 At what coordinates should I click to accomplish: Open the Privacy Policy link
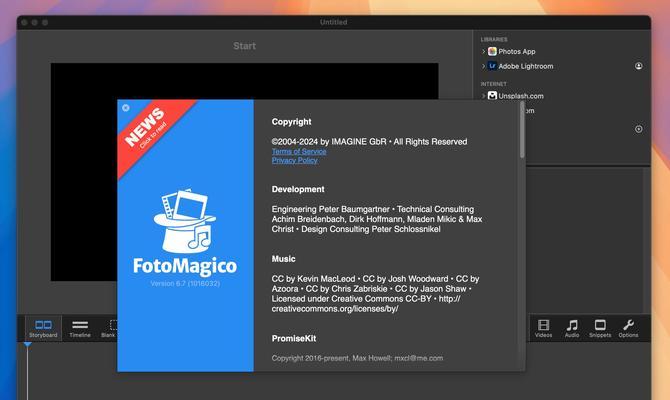tap(294, 161)
